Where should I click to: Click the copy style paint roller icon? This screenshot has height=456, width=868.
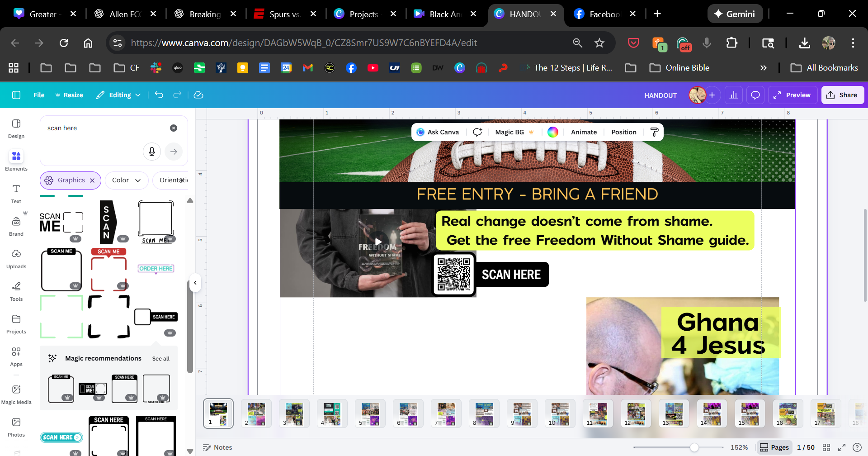tap(654, 132)
